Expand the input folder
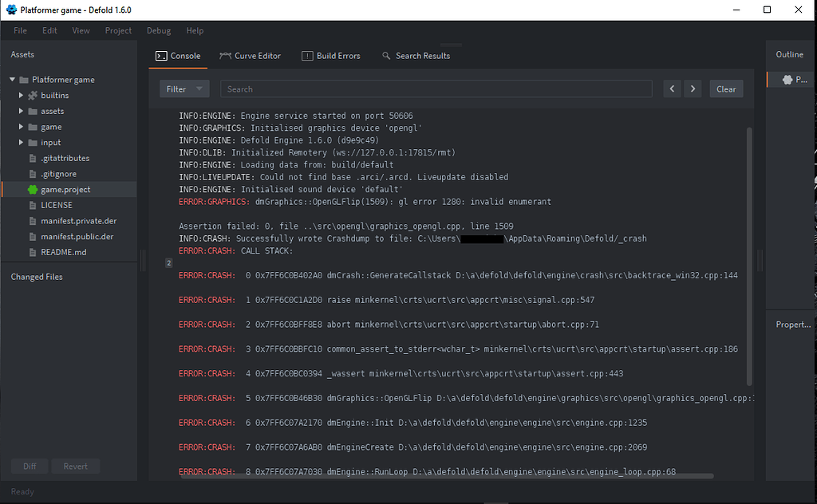This screenshot has width=817, height=504. point(22,143)
